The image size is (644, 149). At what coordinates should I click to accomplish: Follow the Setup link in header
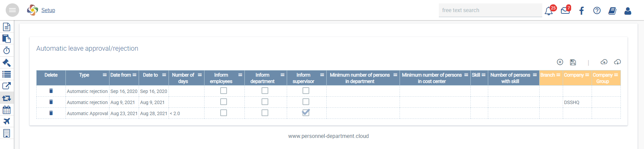point(48,10)
